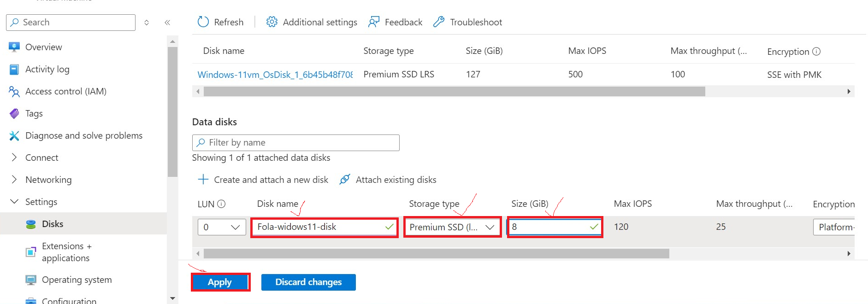Open the LUN dropdown
868x304 pixels.
222,227
